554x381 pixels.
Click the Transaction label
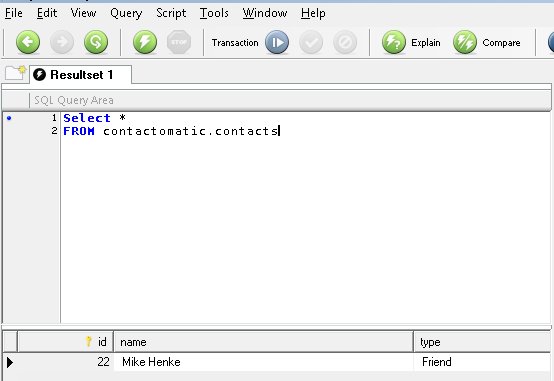click(235, 43)
